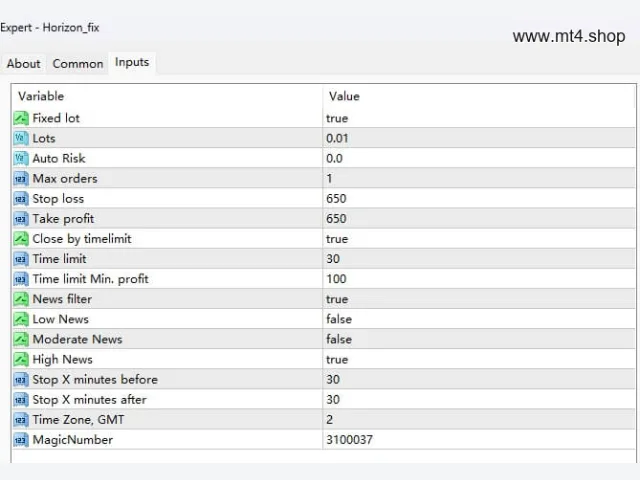Viewport: 640px width, 480px height.
Task: Switch to the About tab
Action: point(24,64)
